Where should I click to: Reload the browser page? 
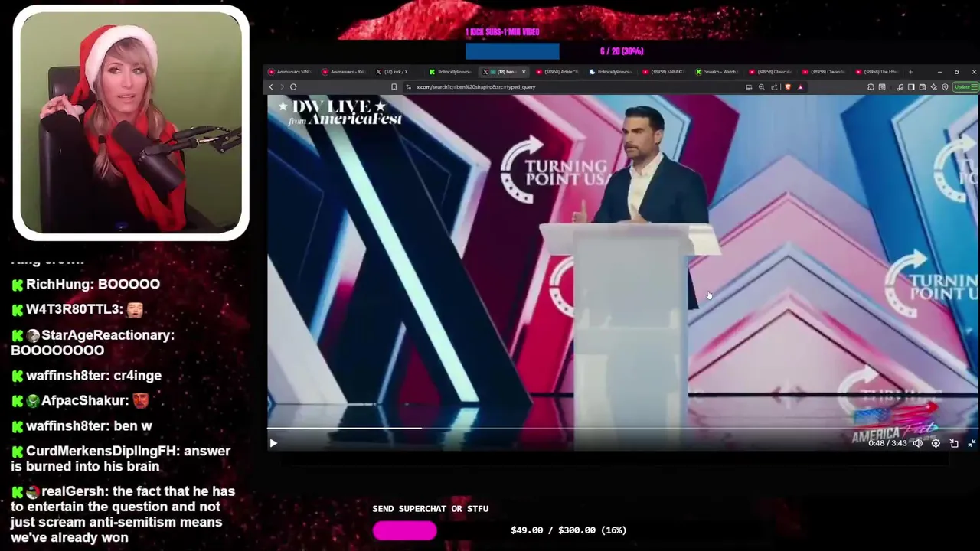point(293,87)
